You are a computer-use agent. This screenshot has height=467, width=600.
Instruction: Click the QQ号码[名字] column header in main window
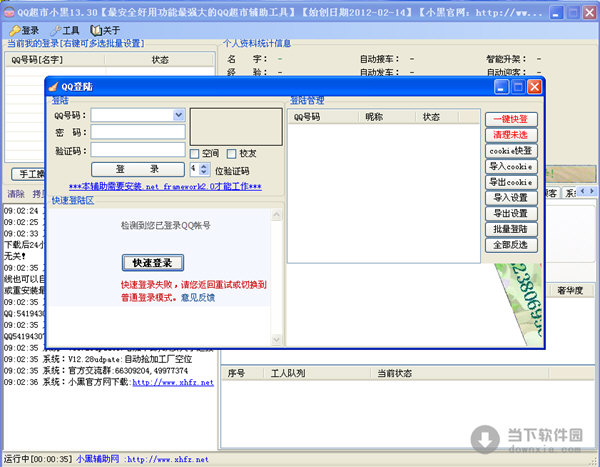pyautogui.click(x=55, y=60)
